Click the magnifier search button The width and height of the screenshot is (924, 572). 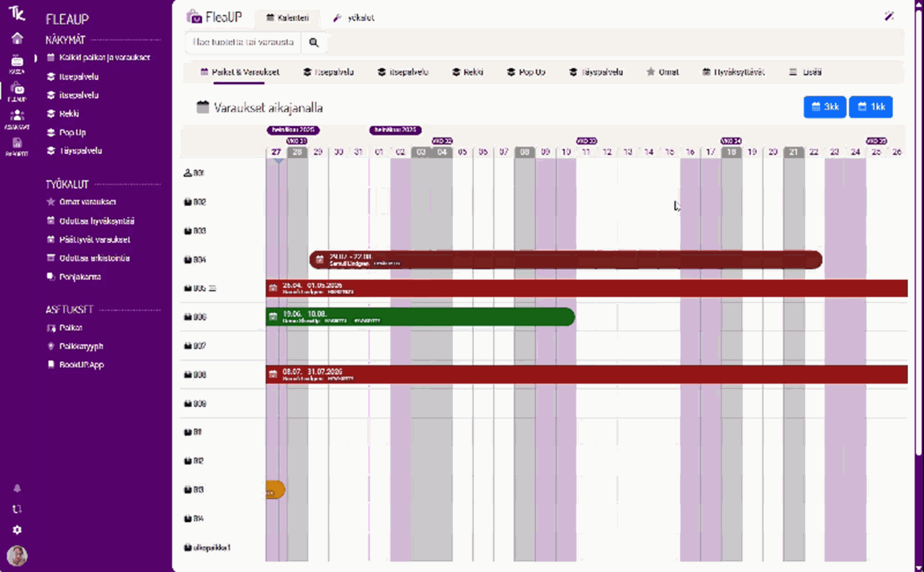(314, 42)
